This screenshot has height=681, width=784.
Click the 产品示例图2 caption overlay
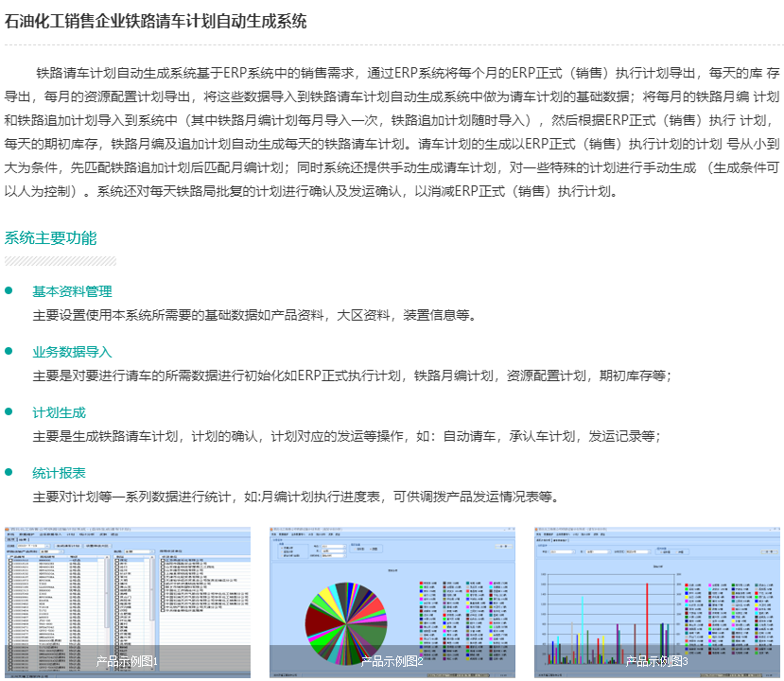pos(392,661)
